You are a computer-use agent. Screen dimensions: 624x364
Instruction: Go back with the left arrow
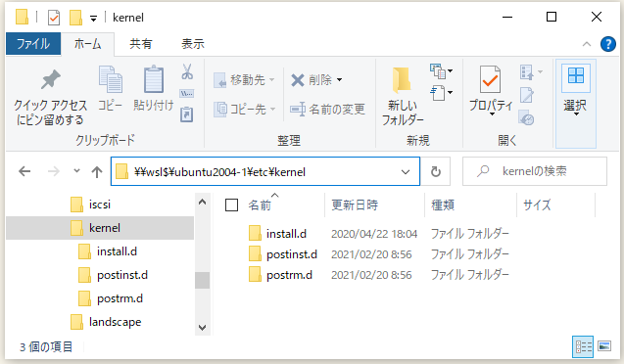coord(24,171)
